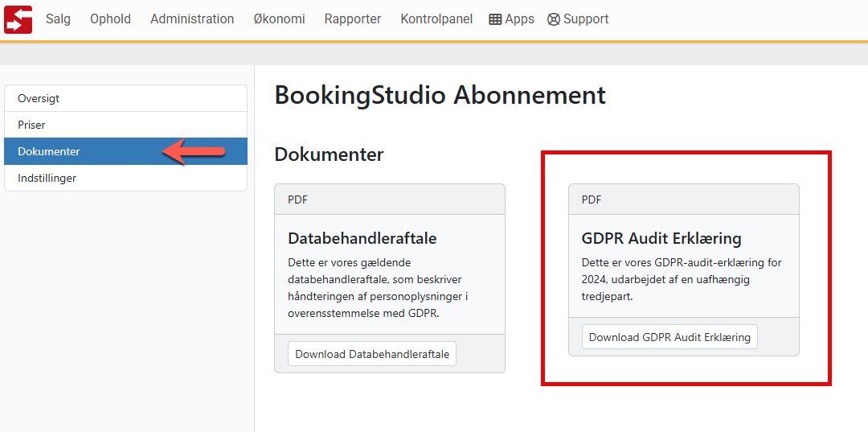Viewport: 868px width, 432px height.
Task: Open the Ophold menu
Action: click(111, 19)
